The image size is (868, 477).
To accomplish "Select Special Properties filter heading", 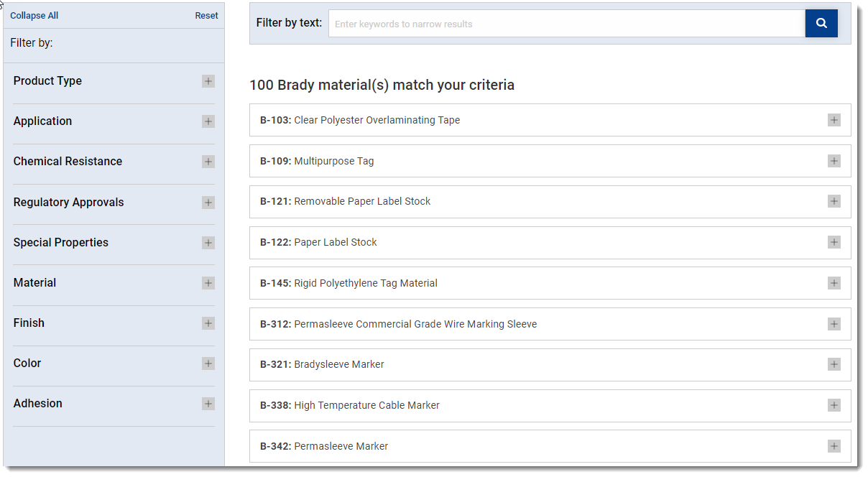I will pos(61,243).
